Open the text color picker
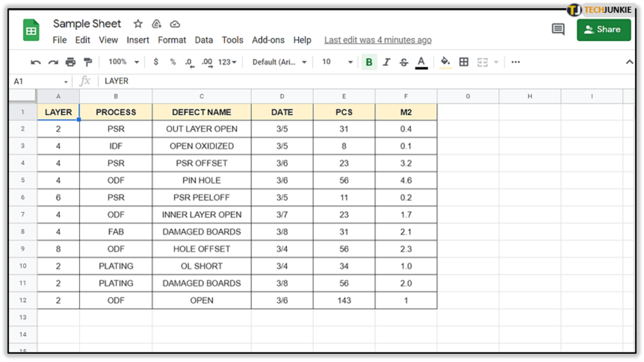 [421, 61]
